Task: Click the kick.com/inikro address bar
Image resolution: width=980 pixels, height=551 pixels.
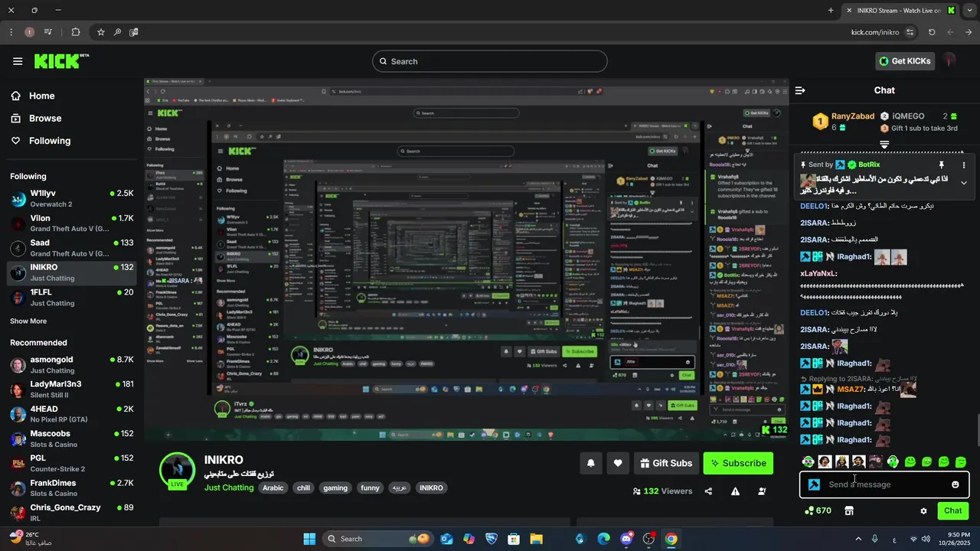Action: pyautogui.click(x=875, y=32)
